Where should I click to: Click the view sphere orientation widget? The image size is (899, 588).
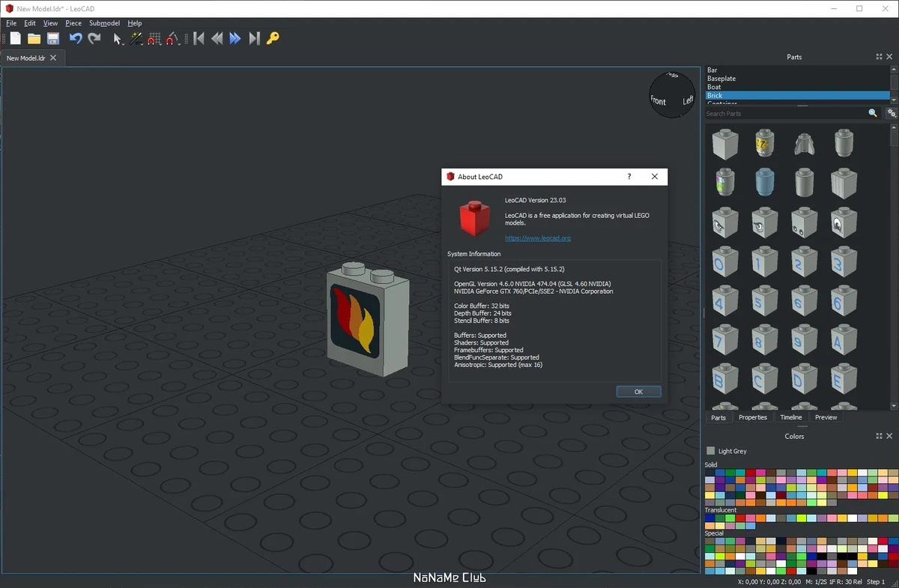tap(672, 95)
